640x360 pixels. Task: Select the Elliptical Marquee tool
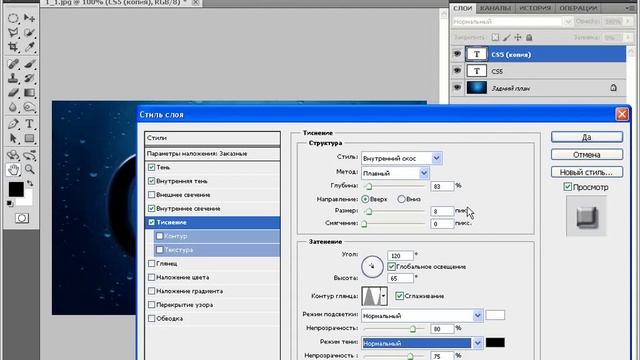(x=13, y=18)
